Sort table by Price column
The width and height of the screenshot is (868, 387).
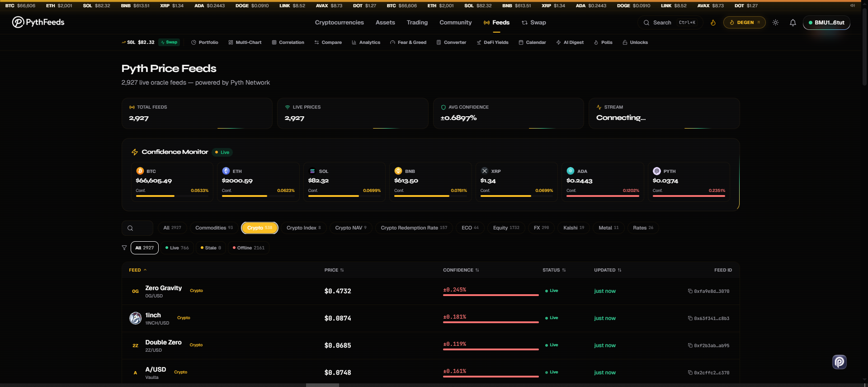334,270
